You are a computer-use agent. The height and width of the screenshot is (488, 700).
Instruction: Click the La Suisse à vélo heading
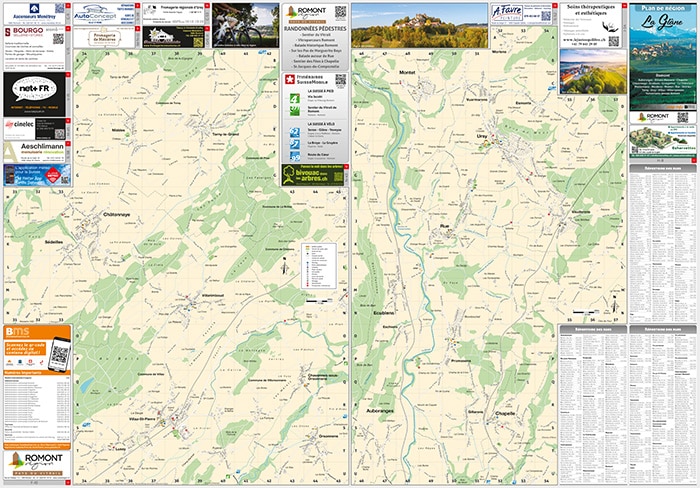click(x=320, y=124)
